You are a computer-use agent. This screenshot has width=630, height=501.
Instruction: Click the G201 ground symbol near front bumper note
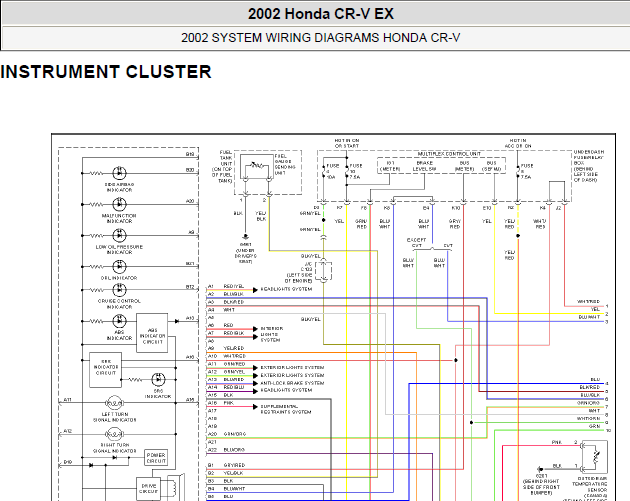click(540, 469)
